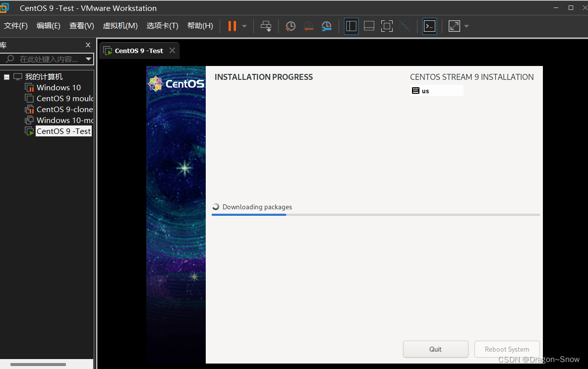Viewport: 588px width, 369px height.
Task: Click the INSTALLATION PROGRESS heading
Action: [264, 77]
